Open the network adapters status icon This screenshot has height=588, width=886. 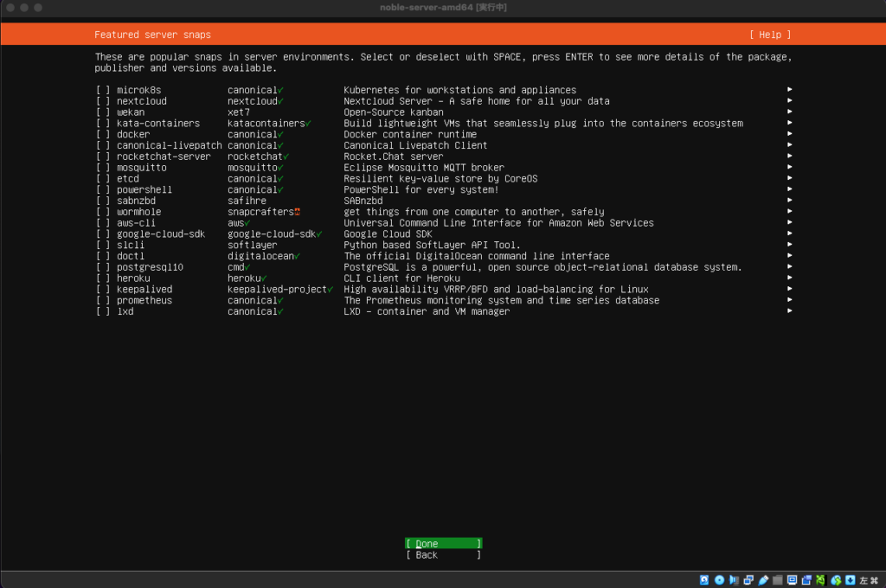point(748,580)
